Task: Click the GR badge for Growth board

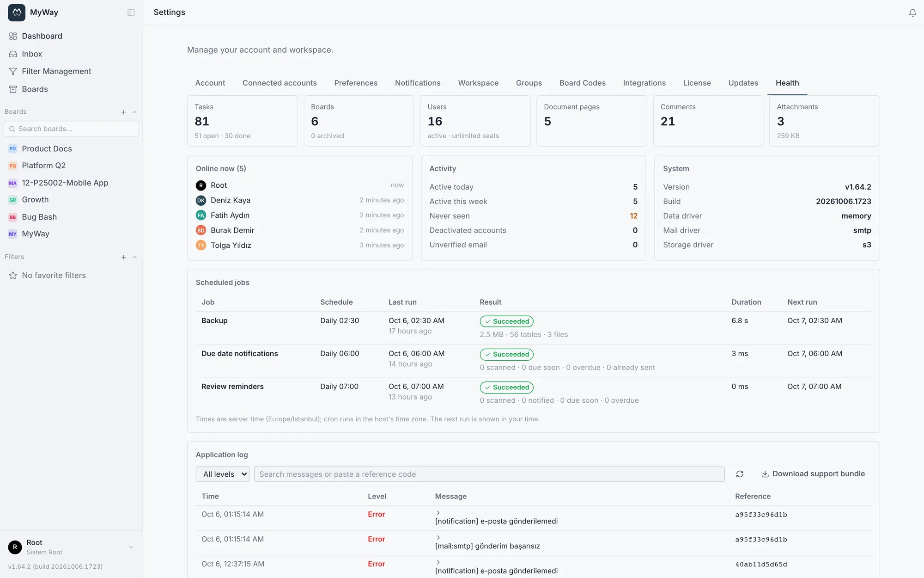Action: tap(12, 200)
